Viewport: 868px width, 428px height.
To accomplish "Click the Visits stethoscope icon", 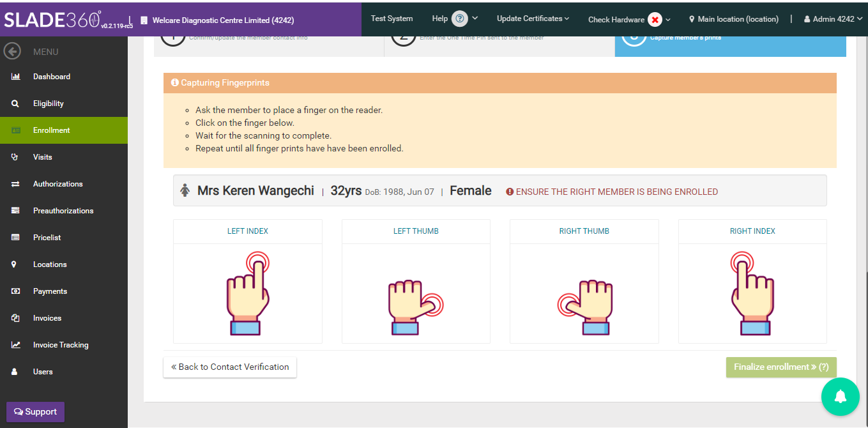I will pos(15,157).
